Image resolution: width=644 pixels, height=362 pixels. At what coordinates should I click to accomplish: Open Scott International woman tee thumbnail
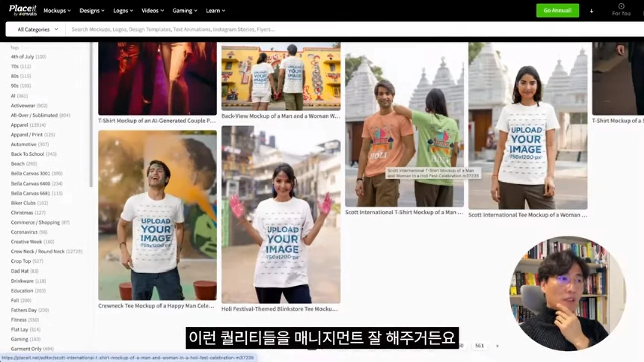tap(528, 126)
